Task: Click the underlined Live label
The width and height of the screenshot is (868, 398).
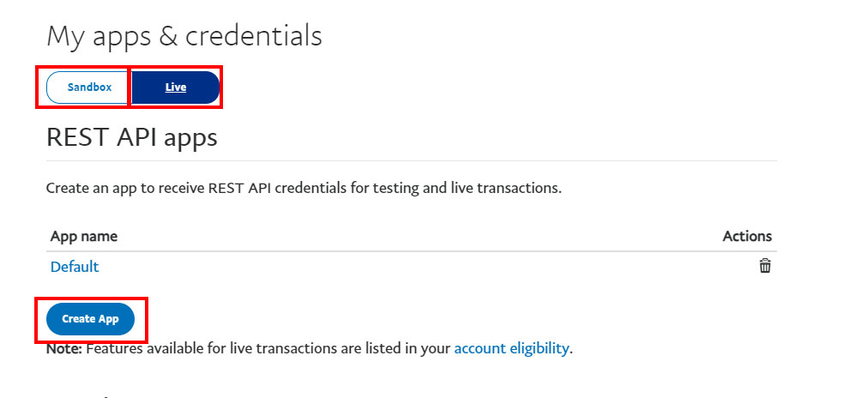Action: 176,87
